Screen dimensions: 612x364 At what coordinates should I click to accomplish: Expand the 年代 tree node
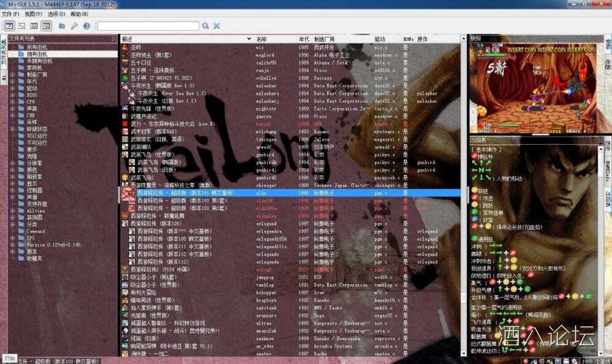12,81
